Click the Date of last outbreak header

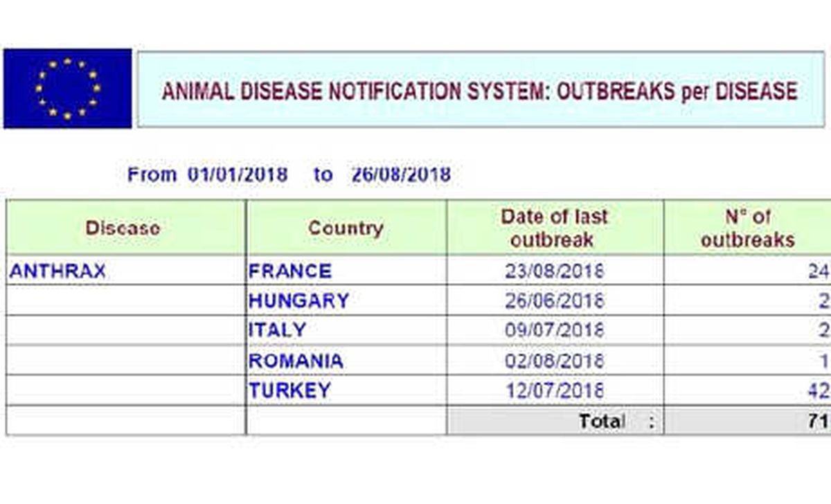click(x=555, y=228)
